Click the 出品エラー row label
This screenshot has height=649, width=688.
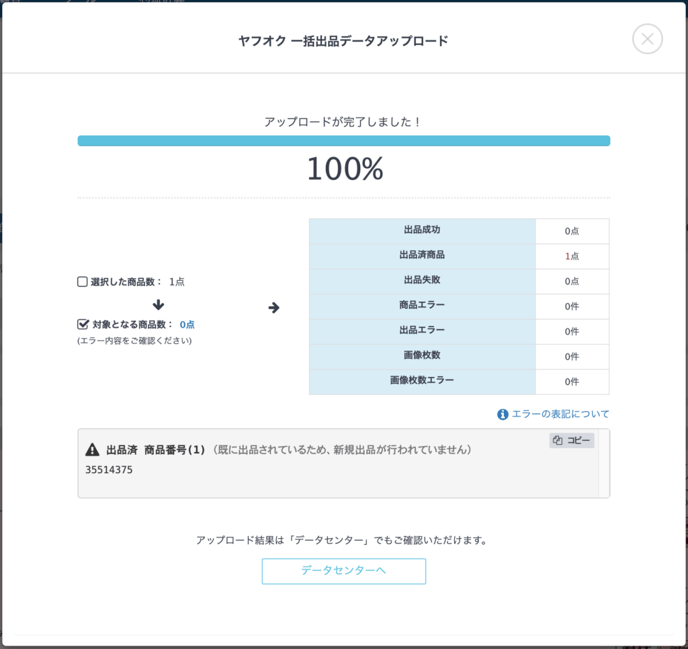pos(422,331)
